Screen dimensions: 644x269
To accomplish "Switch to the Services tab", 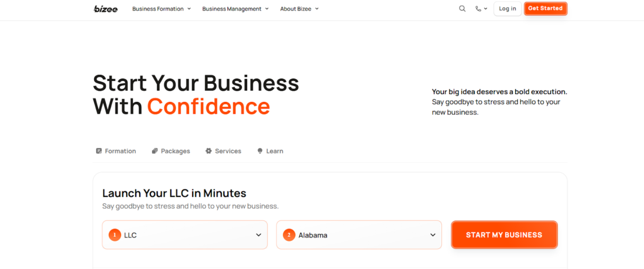I will point(228,151).
